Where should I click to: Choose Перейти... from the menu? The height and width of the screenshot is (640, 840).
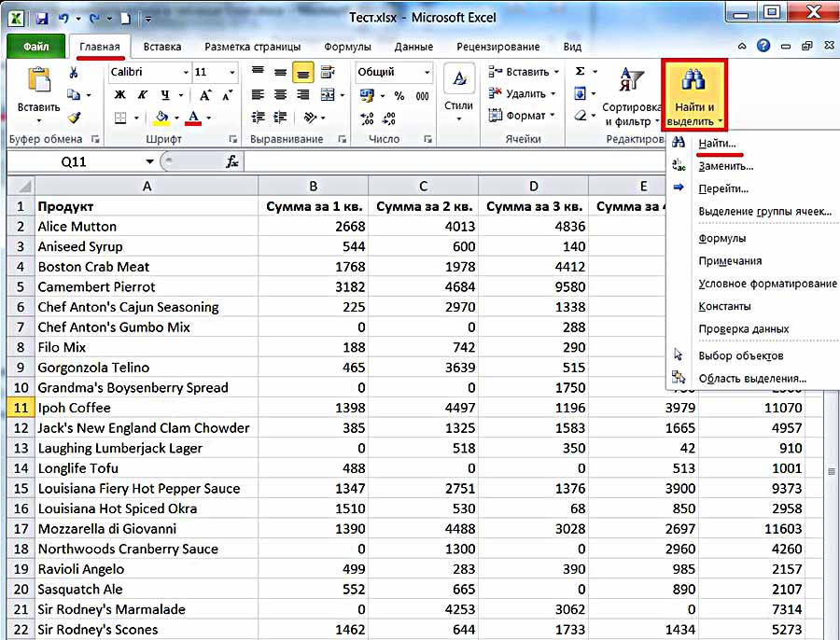pos(723,188)
